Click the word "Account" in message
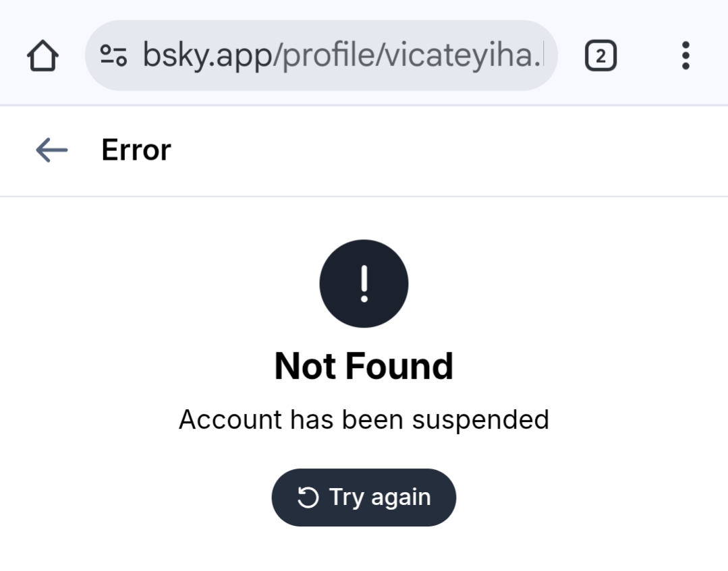This screenshot has height=571, width=728. coord(230,420)
